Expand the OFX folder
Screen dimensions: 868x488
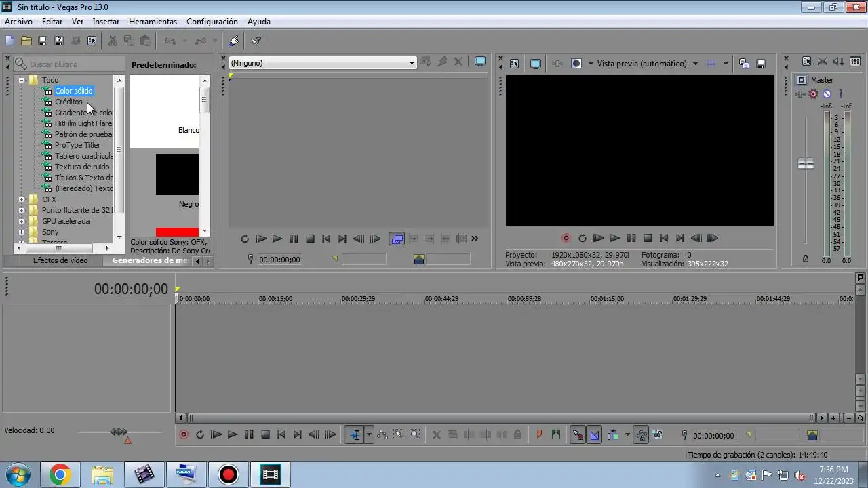(21, 199)
